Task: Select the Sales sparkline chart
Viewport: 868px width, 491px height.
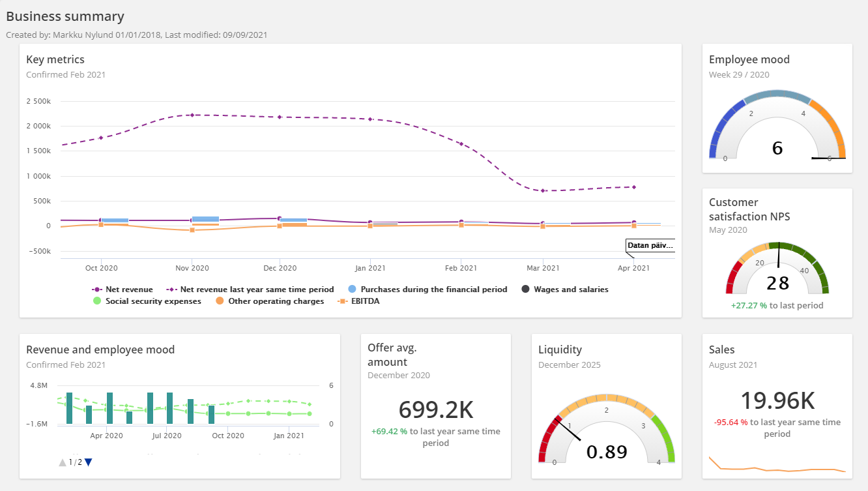Action: 777,466
